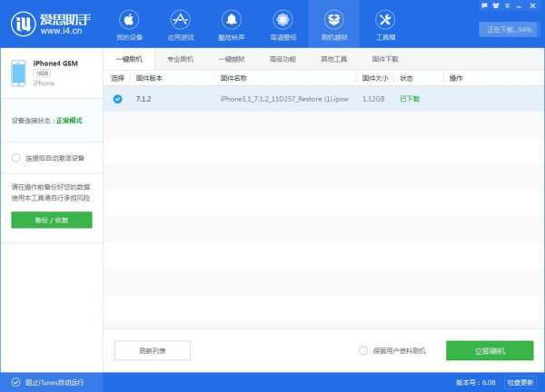
Task: Click the iPhone4 GSM device image
Action: pyautogui.click(x=18, y=73)
